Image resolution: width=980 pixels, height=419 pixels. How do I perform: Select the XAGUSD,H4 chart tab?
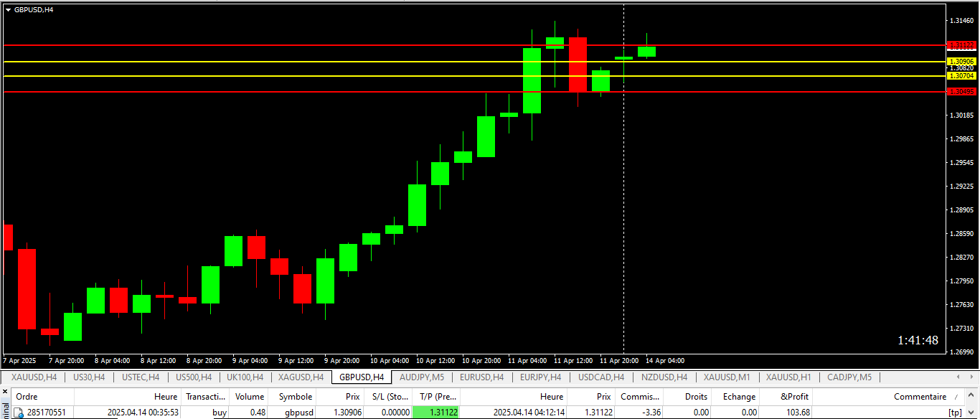pyautogui.click(x=301, y=377)
